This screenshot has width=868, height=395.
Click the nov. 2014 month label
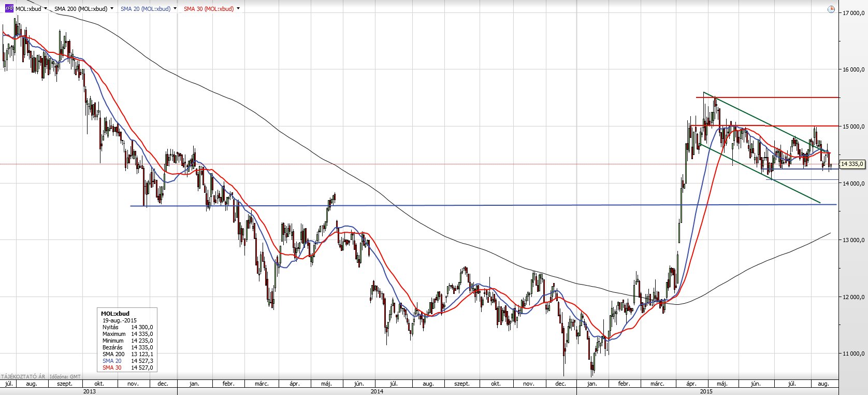tap(528, 384)
